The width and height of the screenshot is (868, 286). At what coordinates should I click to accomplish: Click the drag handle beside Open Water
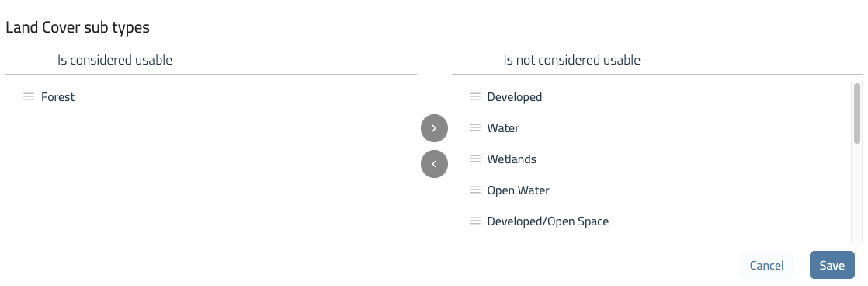coord(475,190)
